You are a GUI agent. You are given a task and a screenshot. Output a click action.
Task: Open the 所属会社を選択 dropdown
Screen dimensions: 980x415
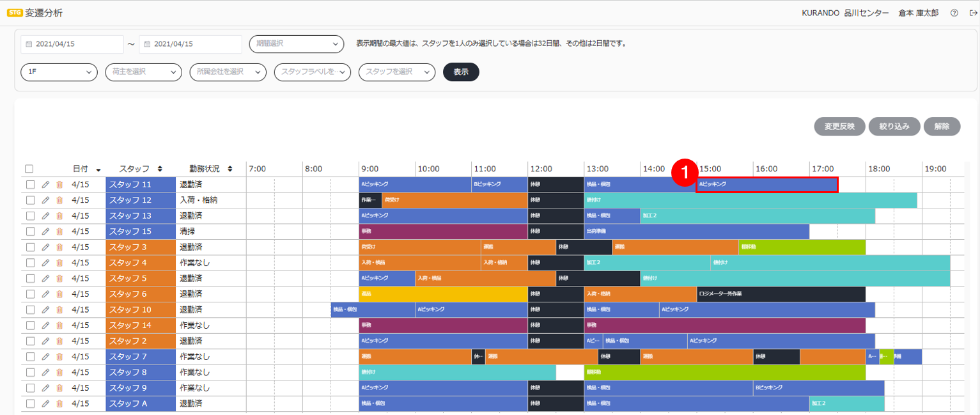[228, 72]
